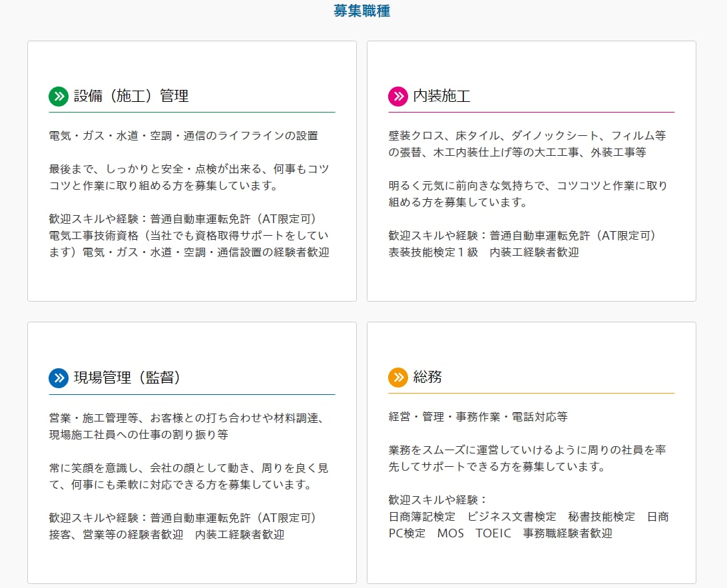Viewport: 727px width, 588px height.
Task: Click text beginning 明るく元気に前向きな気持ちで
Action: 528,194
